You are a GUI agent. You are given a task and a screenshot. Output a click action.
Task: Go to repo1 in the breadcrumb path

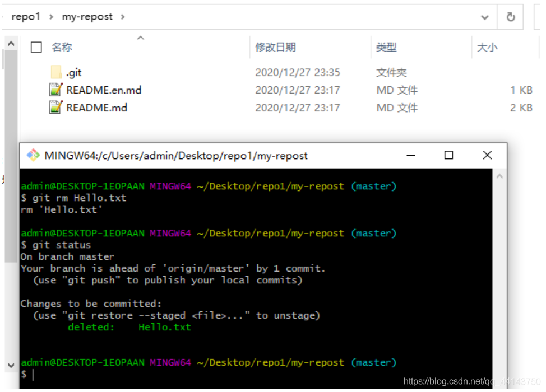point(26,16)
